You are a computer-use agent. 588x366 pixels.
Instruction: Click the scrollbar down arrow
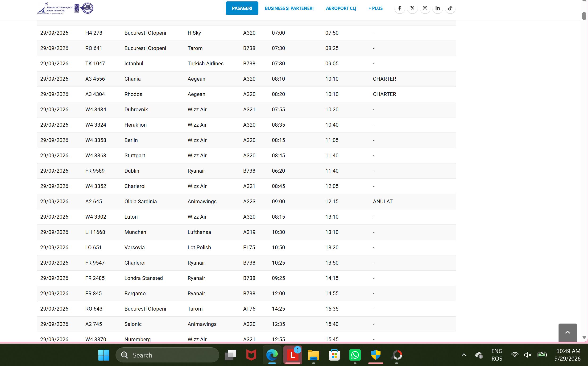pyautogui.click(x=584, y=337)
